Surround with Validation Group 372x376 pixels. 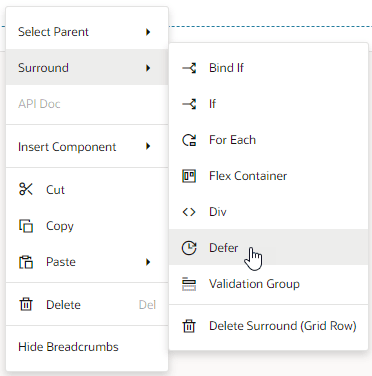click(269, 284)
